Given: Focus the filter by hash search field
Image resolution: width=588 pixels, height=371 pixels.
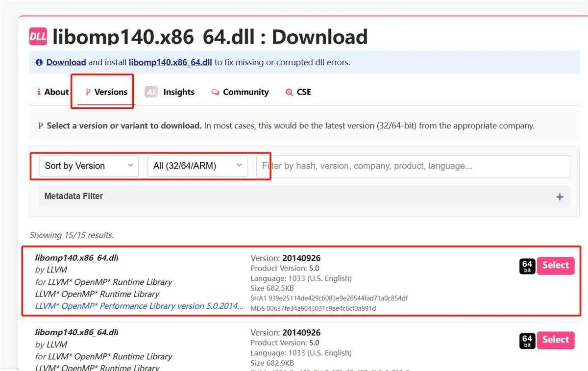Looking at the screenshot, I should pos(413,166).
